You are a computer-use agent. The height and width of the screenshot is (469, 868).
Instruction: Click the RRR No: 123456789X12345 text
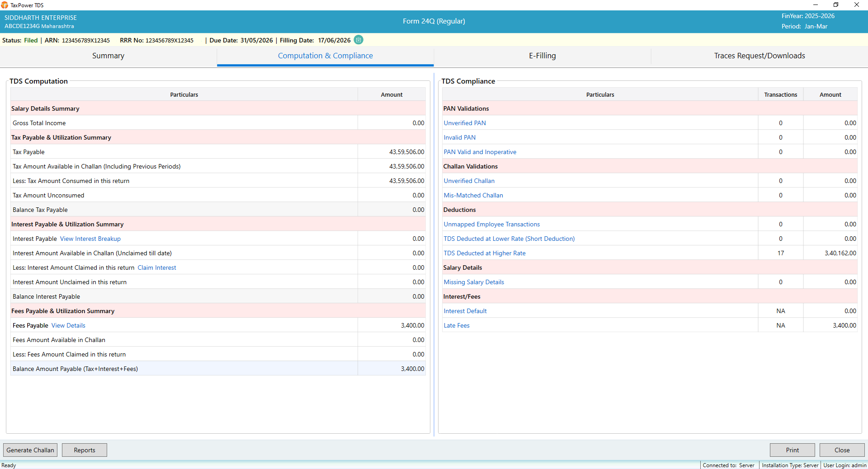(x=156, y=40)
